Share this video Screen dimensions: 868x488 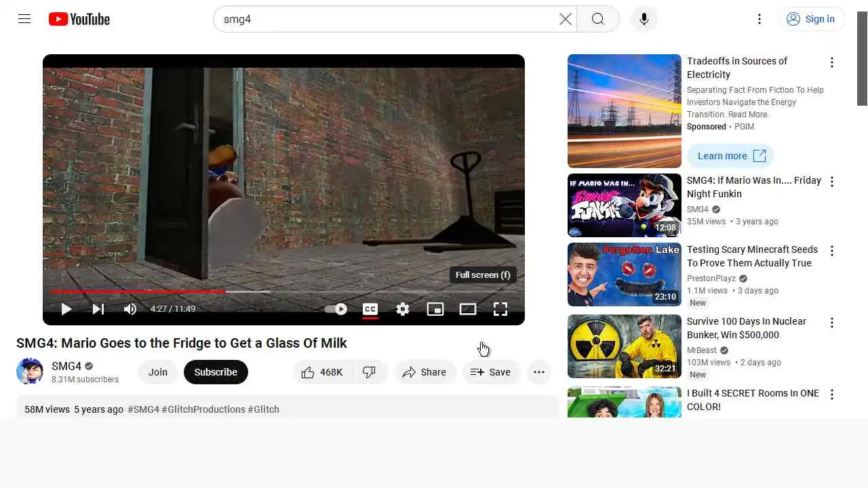[x=425, y=372]
